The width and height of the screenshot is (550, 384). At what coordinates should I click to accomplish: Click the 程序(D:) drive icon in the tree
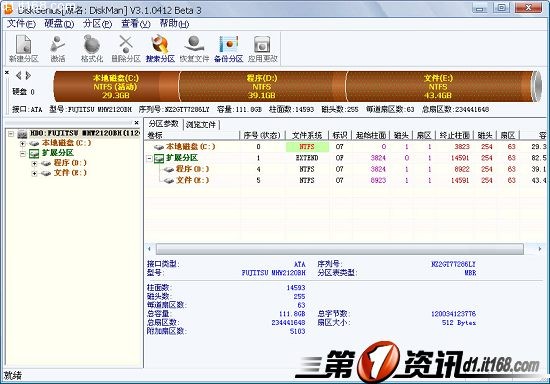click(46, 163)
